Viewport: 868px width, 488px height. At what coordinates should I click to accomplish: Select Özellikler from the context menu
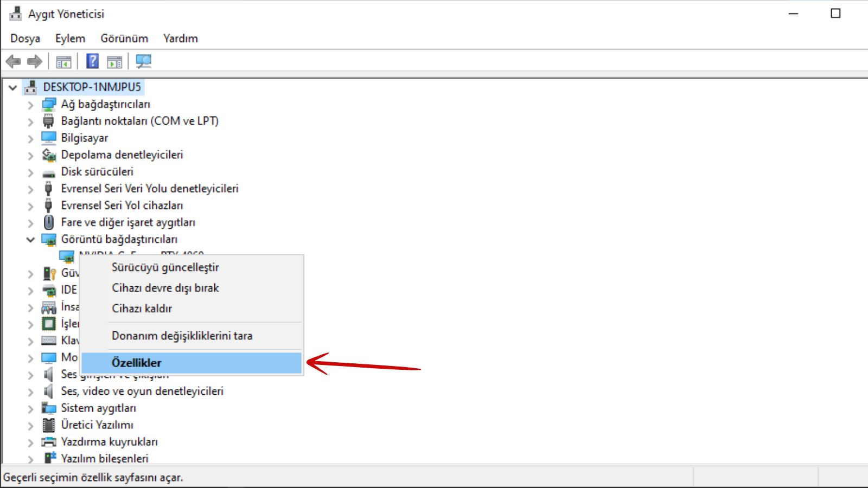(137, 363)
